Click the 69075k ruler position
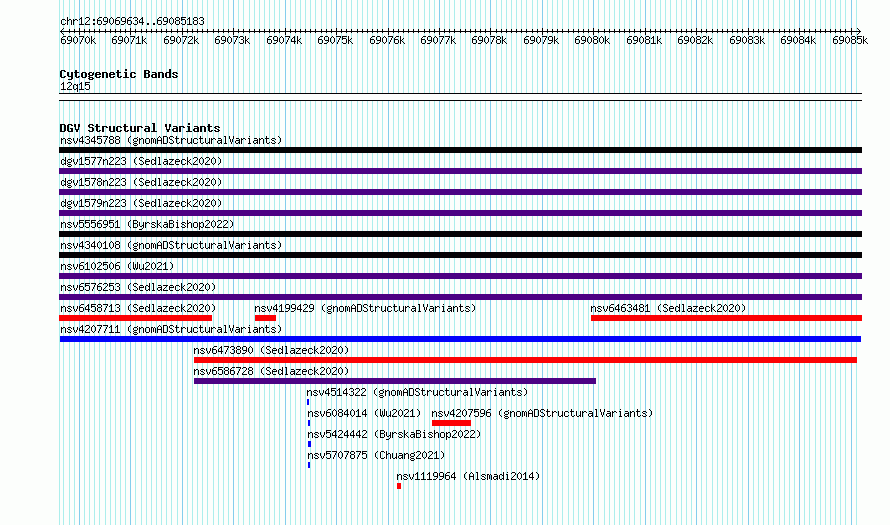Image resolution: width=890 pixels, height=525 pixels. (x=335, y=40)
